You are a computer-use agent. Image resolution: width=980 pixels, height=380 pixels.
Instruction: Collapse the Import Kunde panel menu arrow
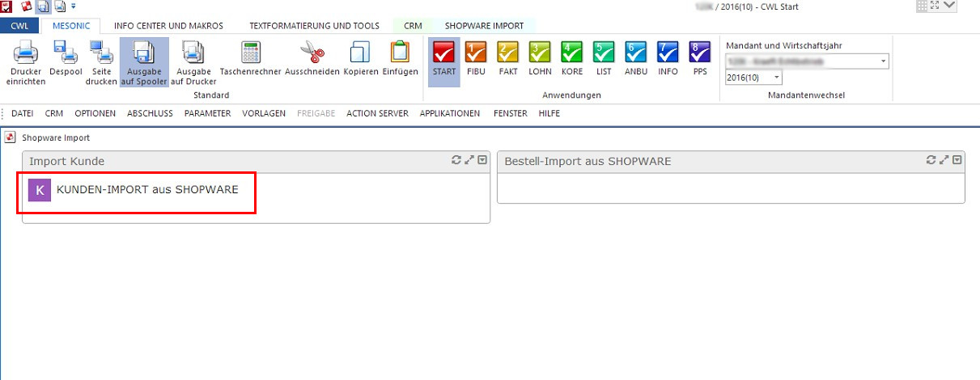482,160
